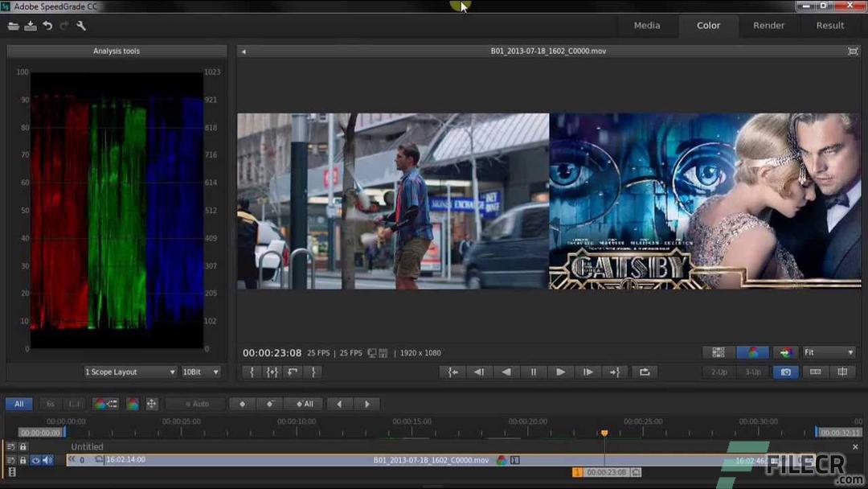Image resolution: width=868 pixels, height=489 pixels.
Task: Click the vertical split compare icon
Action: [842, 372]
